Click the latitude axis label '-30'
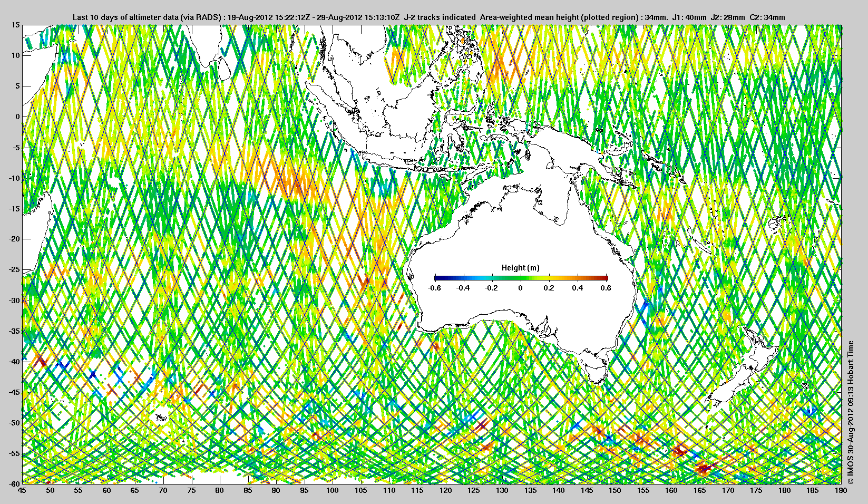868x504 pixels. pyautogui.click(x=14, y=300)
